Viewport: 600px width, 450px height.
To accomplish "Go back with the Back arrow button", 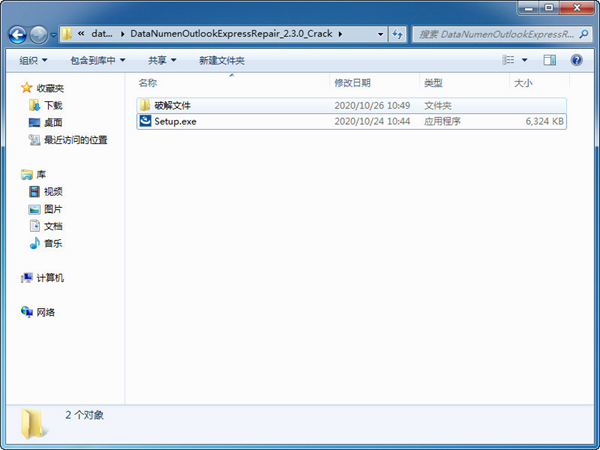I will pyautogui.click(x=18, y=35).
